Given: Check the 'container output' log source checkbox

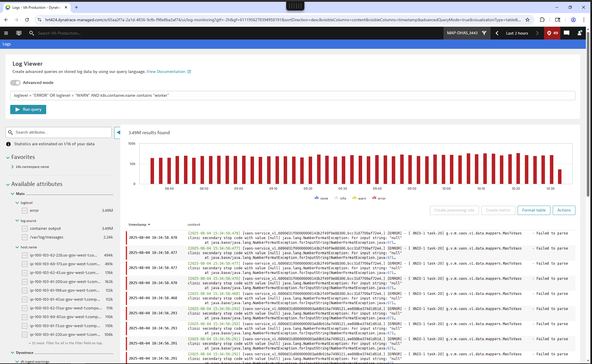Looking at the screenshot, I should click(x=24, y=228).
